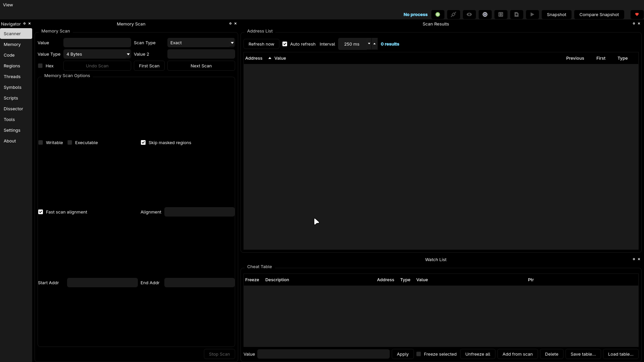Close the Memory Scan panel
644x362 pixels.
click(235, 23)
